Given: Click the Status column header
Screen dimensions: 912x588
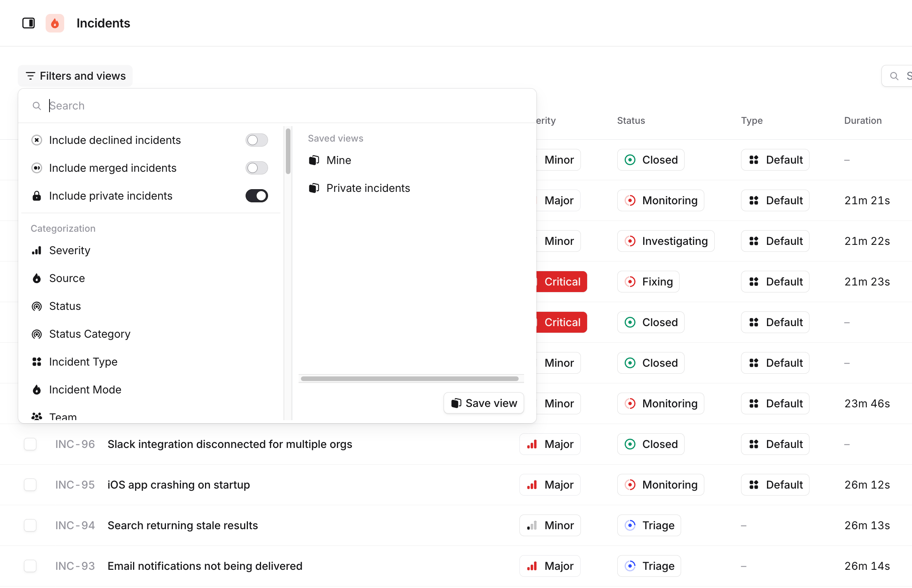Looking at the screenshot, I should (x=631, y=121).
